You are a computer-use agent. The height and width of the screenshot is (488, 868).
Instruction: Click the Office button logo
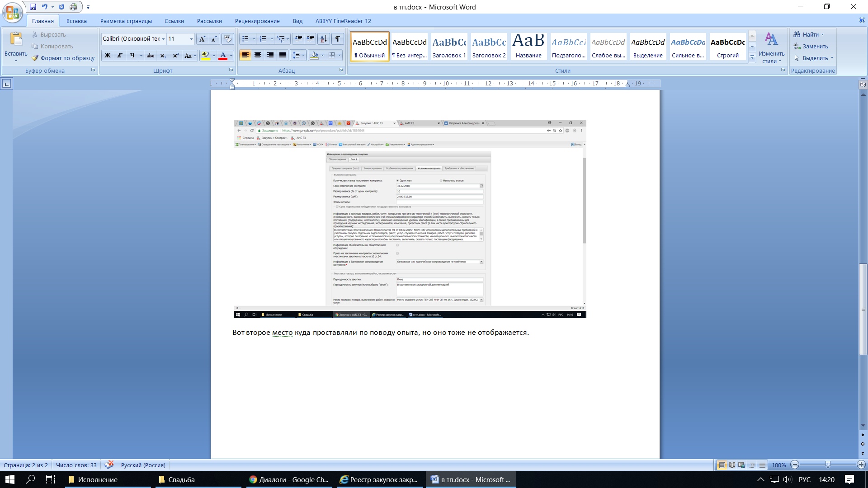pyautogui.click(x=13, y=12)
